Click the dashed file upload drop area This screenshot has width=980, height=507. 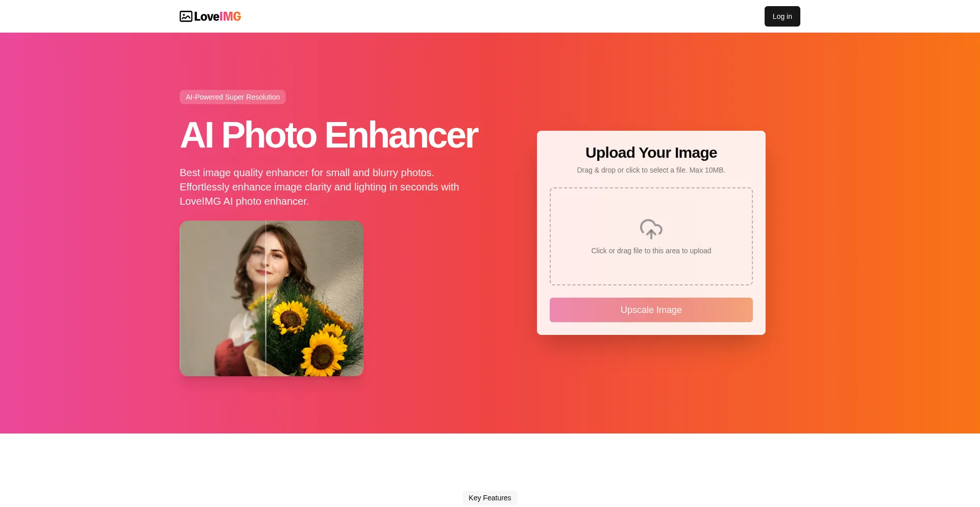(651, 236)
